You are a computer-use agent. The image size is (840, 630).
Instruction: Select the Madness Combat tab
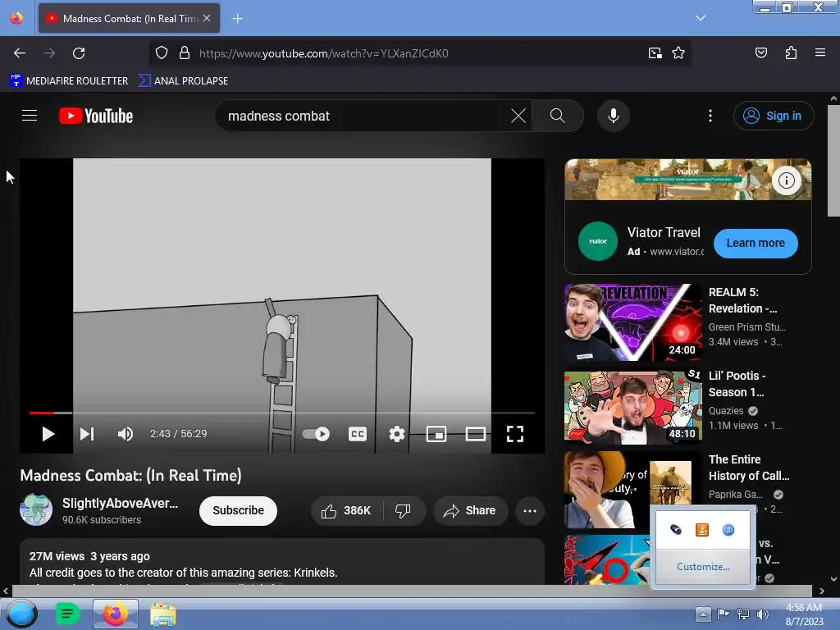click(x=129, y=18)
